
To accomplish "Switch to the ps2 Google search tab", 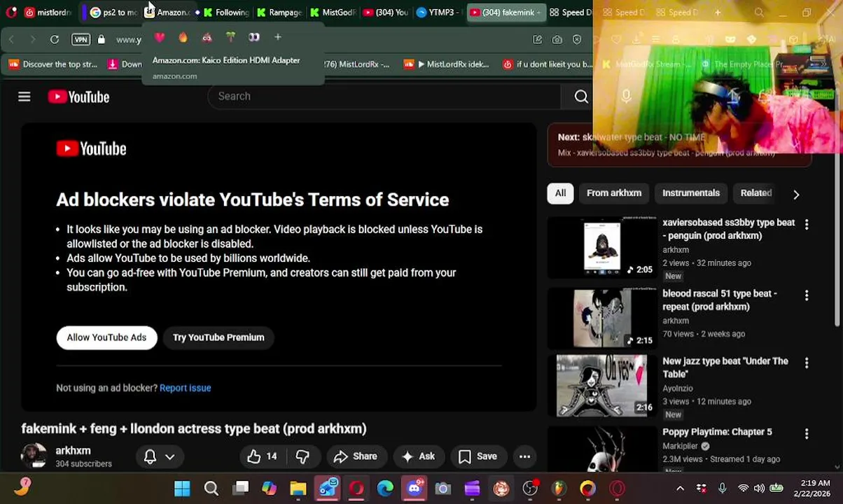I will [x=112, y=12].
